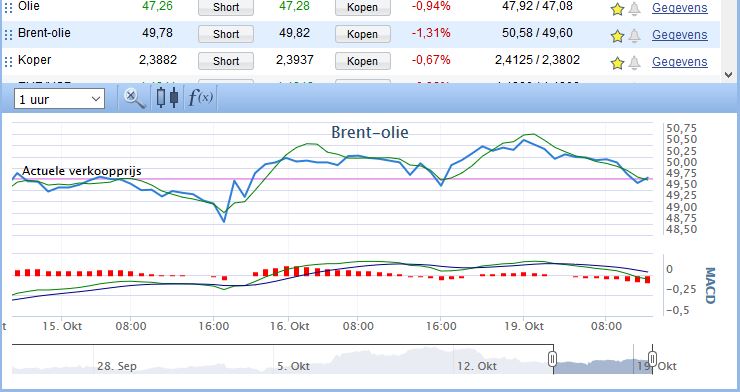
Task: Click Short button for Koper
Action: 226,61
